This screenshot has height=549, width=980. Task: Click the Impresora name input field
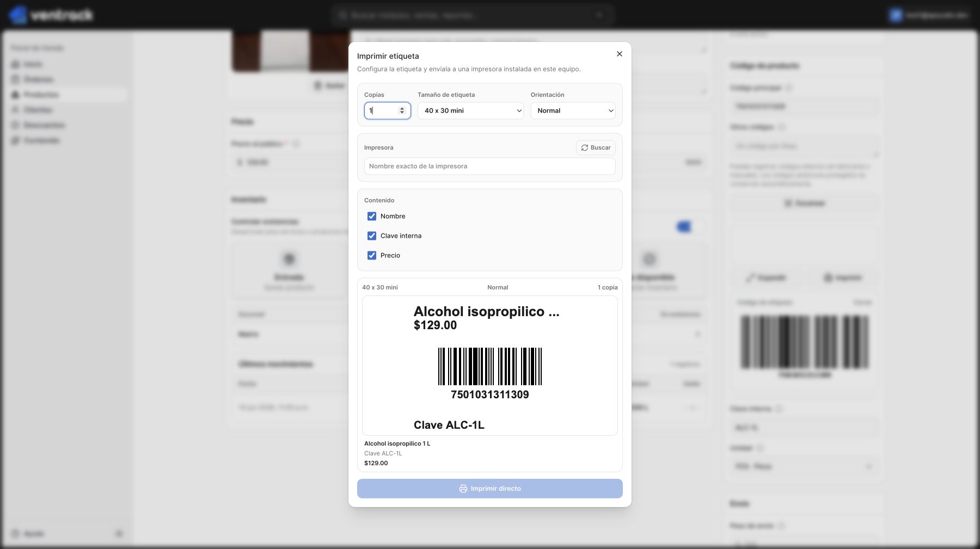(x=489, y=166)
